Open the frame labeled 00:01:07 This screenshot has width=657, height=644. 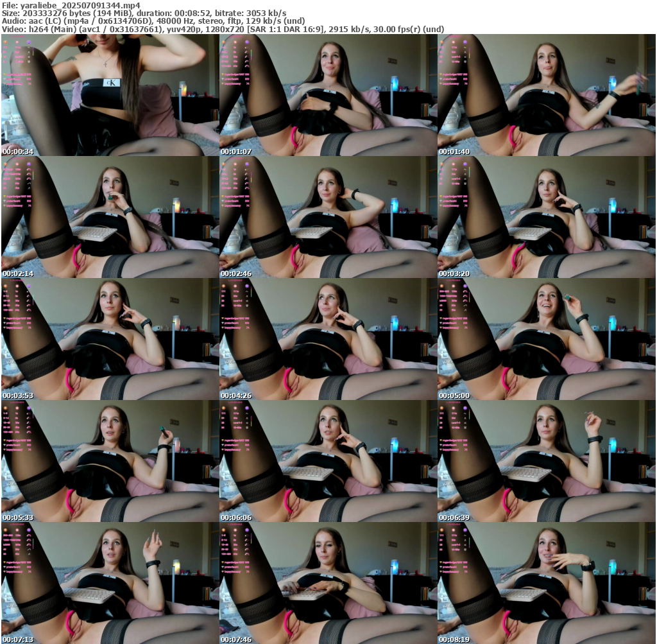(328, 95)
